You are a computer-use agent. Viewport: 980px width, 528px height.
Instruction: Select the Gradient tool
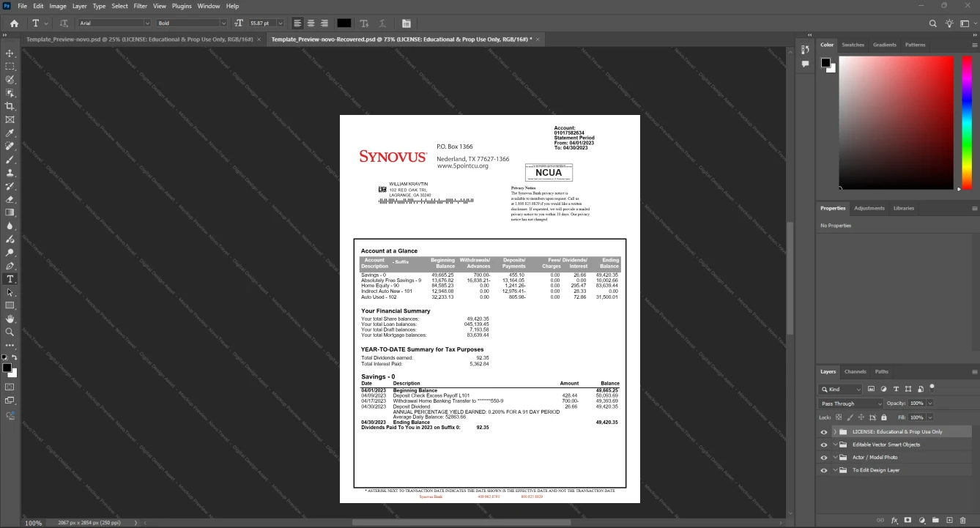10,212
